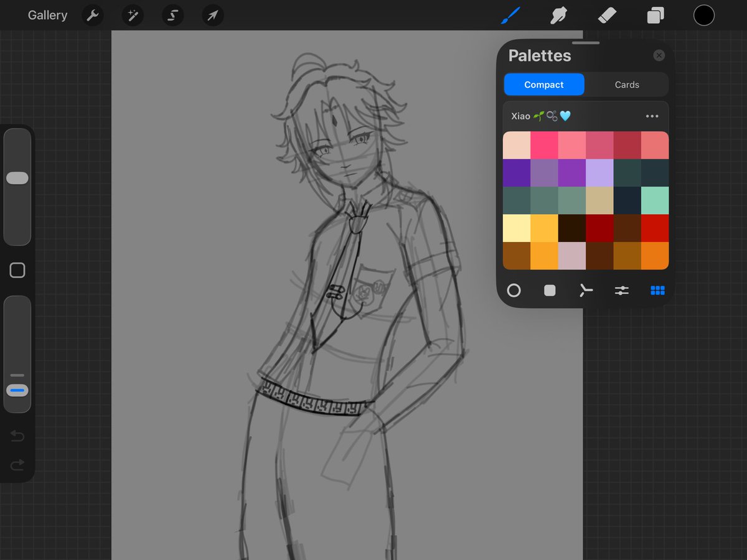This screenshot has width=747, height=560.
Task: Select the Xiao palette title
Action: pos(541,116)
